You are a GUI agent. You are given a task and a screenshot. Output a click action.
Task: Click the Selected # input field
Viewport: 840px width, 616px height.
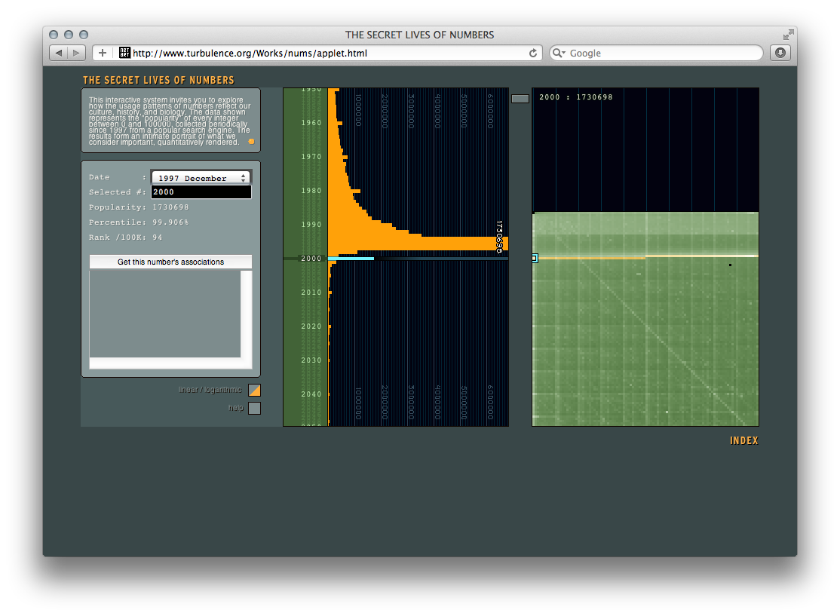click(x=201, y=192)
